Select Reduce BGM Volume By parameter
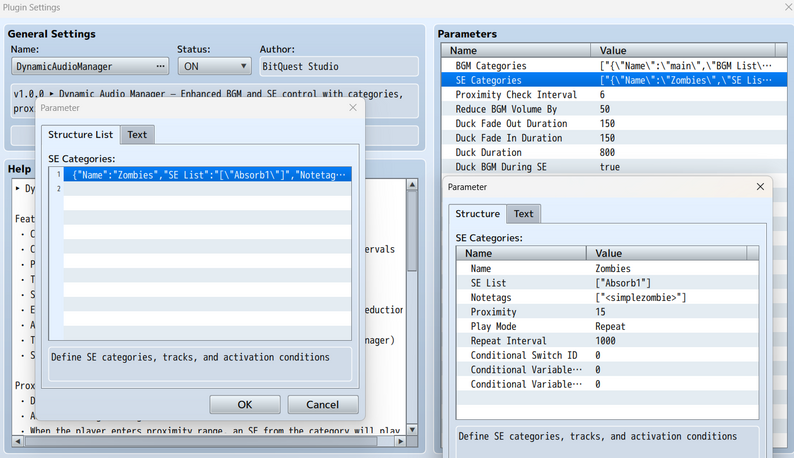Image resolution: width=794 pixels, height=458 pixels. [x=614, y=109]
